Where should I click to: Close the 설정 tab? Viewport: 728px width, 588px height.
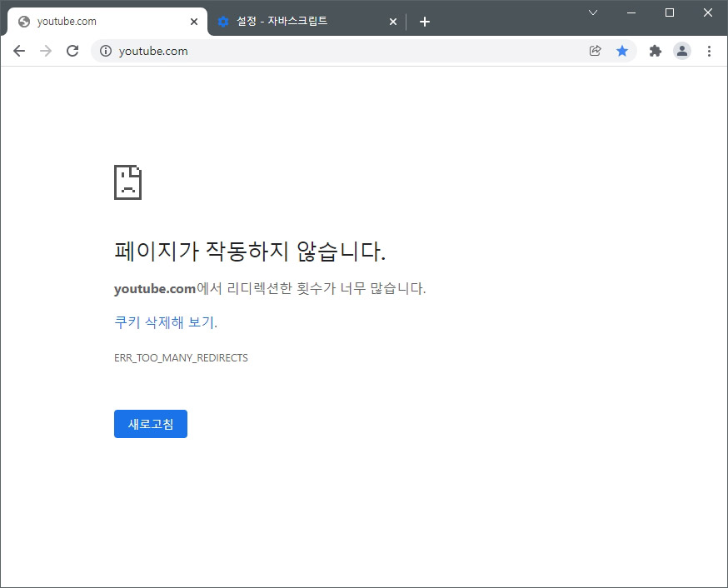tap(392, 22)
